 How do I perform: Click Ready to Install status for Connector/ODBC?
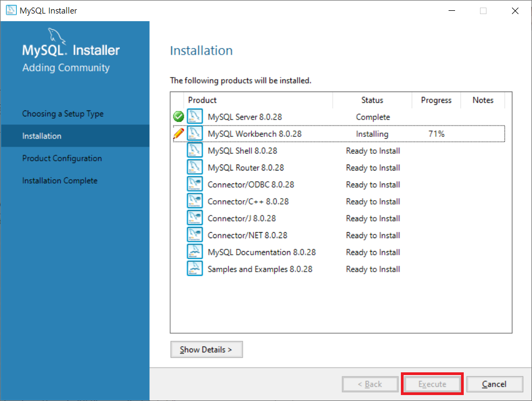tap(373, 185)
